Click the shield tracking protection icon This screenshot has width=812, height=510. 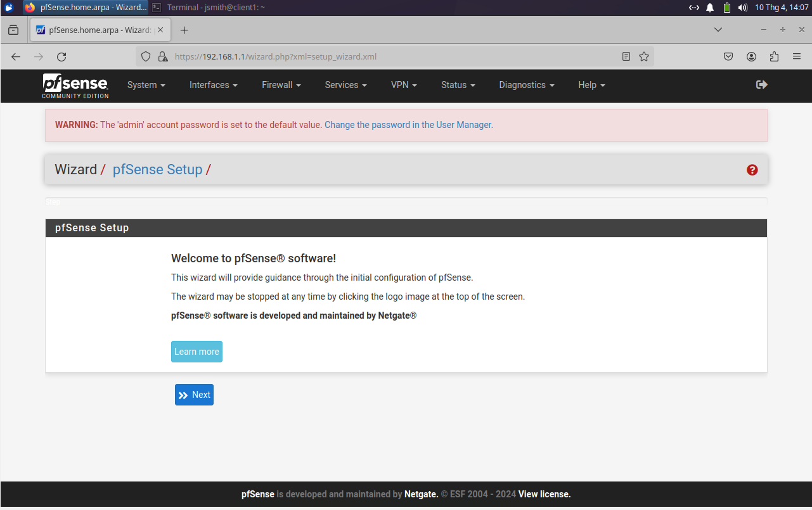146,56
